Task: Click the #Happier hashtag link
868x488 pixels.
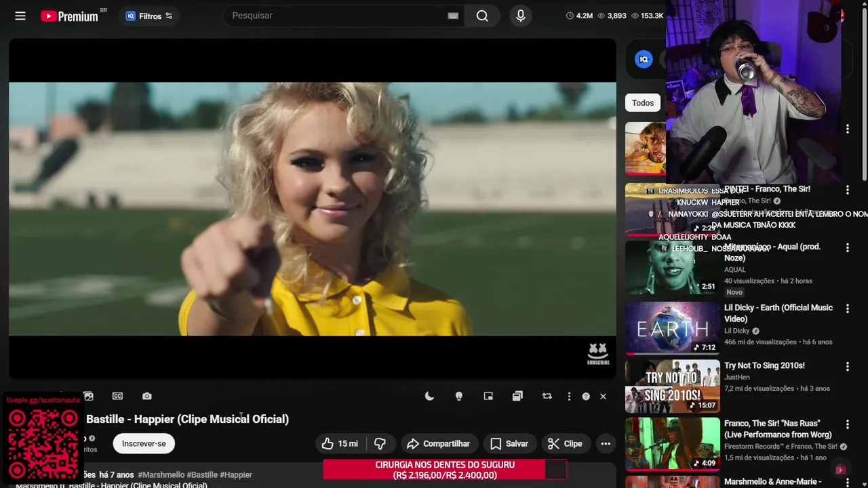Action: 236,474
